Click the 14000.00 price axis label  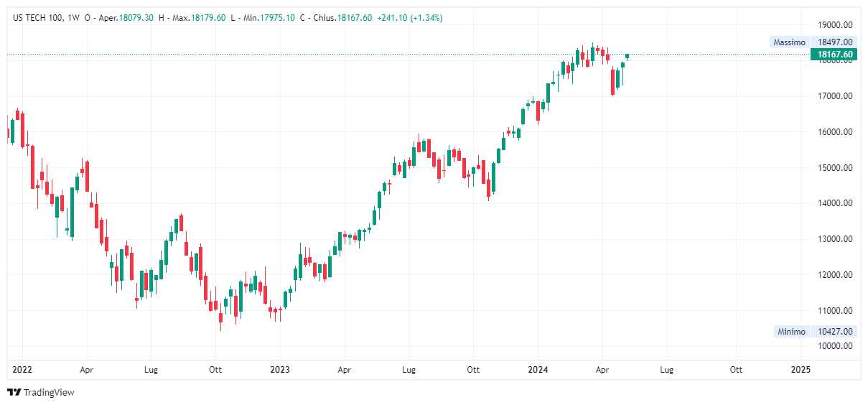point(835,203)
